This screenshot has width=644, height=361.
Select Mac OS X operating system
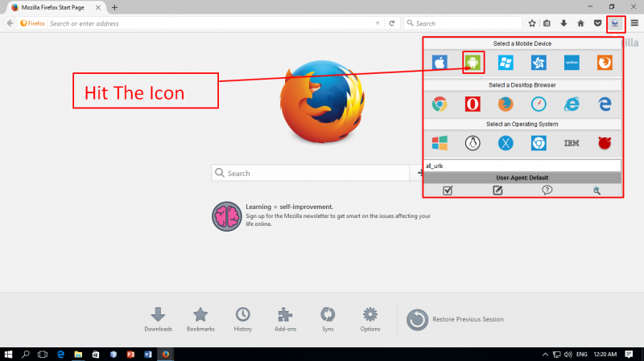[x=506, y=143]
